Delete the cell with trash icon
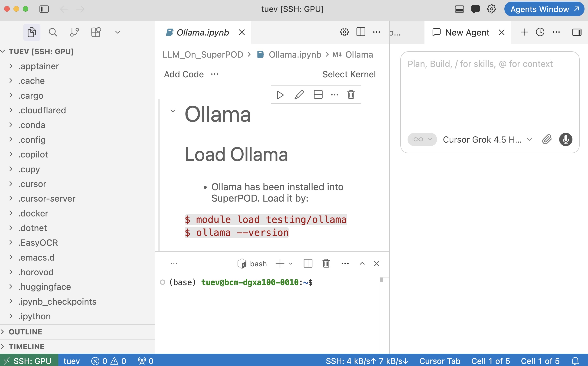Screen dimensions: 588x366 point(351,95)
